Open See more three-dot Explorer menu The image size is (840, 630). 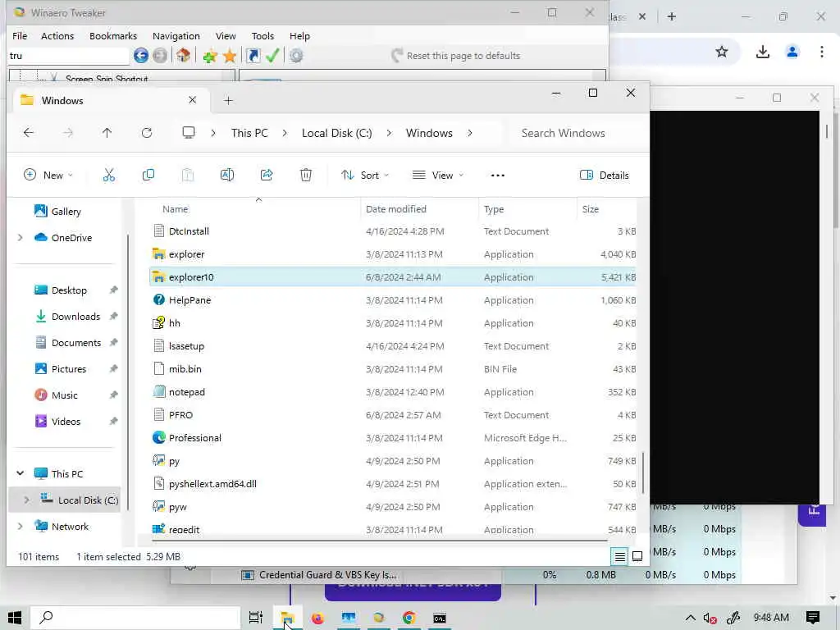pos(498,176)
